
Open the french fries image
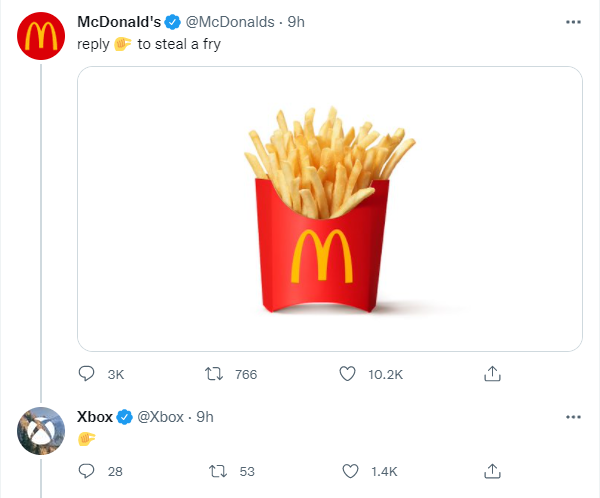(x=329, y=208)
